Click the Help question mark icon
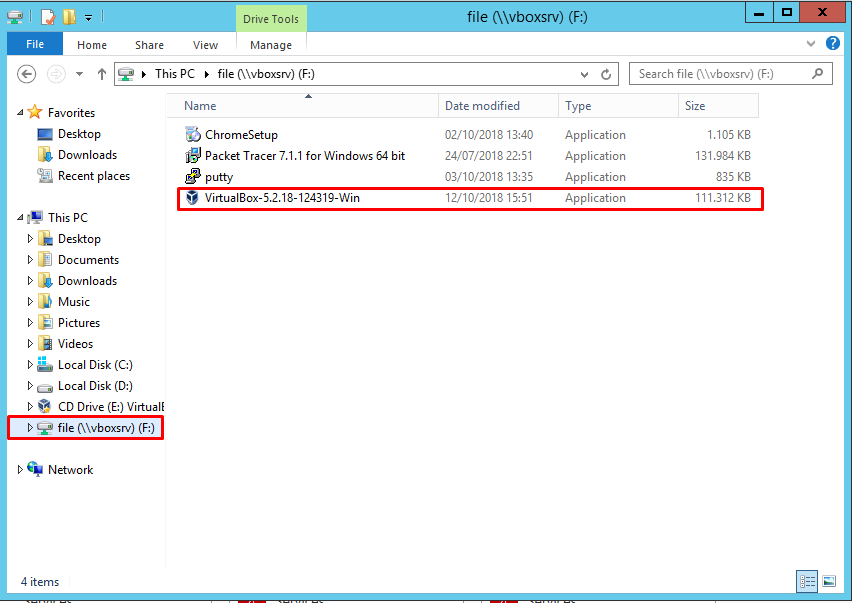852x603 pixels. (x=833, y=43)
